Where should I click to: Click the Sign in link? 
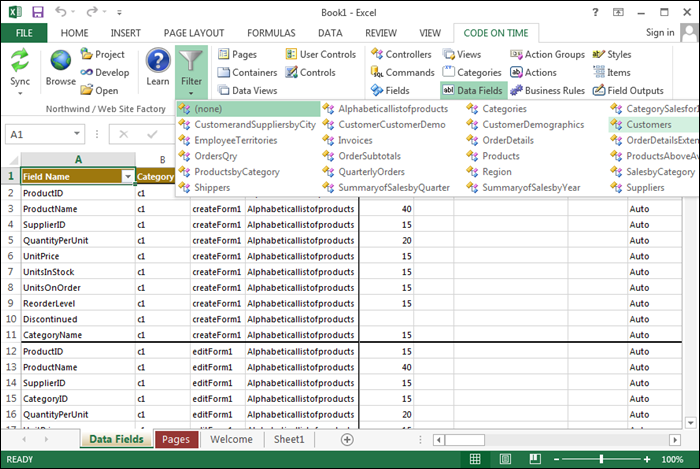(660, 32)
